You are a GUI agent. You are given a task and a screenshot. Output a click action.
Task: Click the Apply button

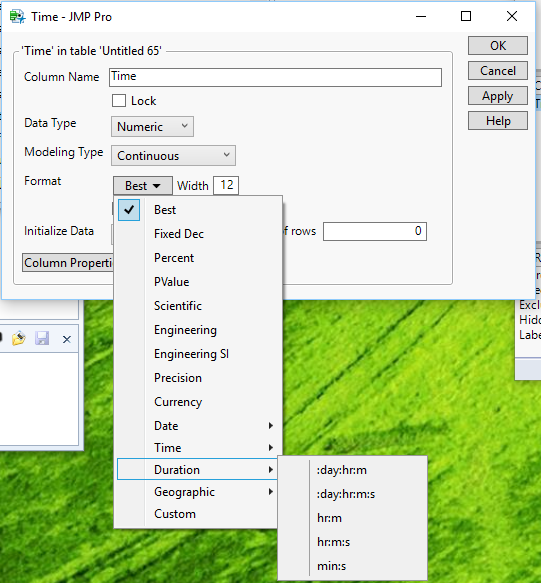[498, 96]
